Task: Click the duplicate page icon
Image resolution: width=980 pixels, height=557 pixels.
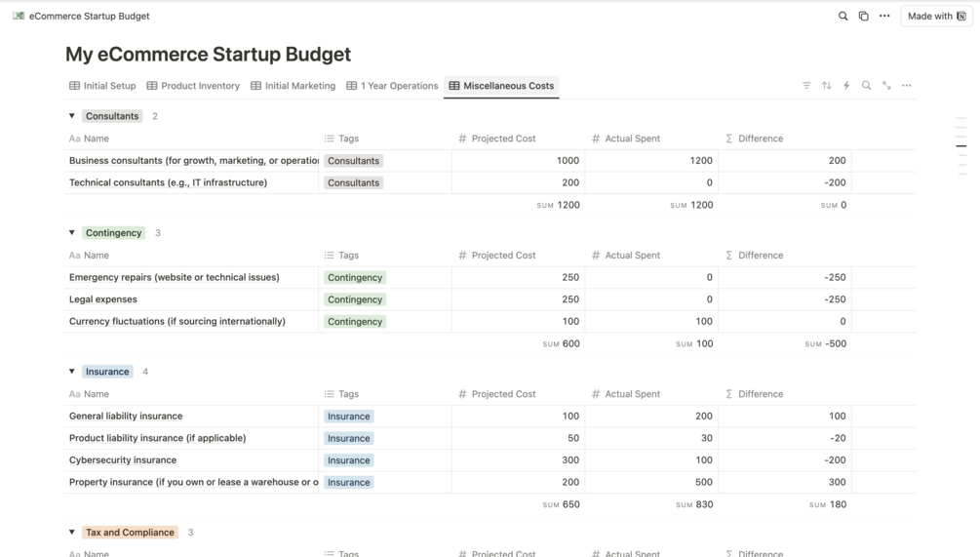Action: (x=863, y=16)
